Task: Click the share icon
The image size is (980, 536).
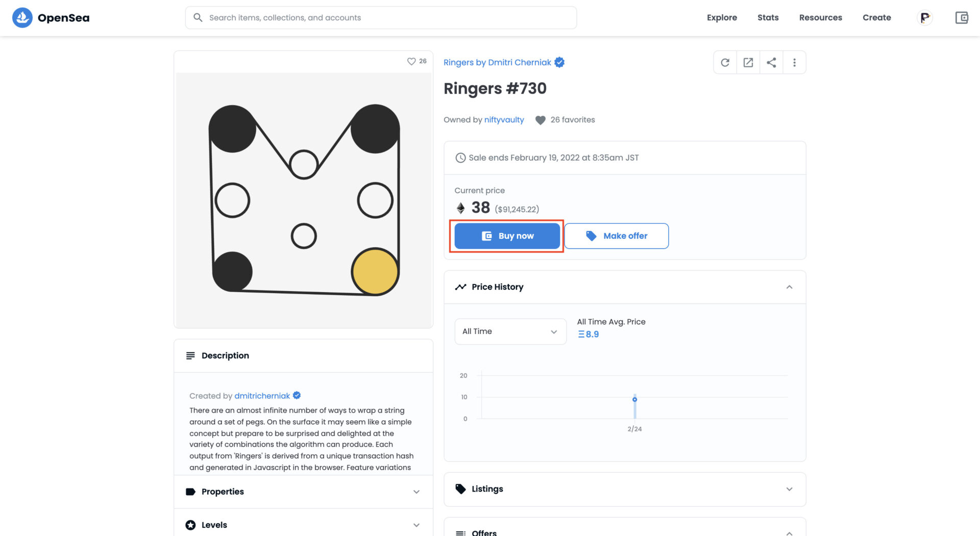Action: point(771,63)
